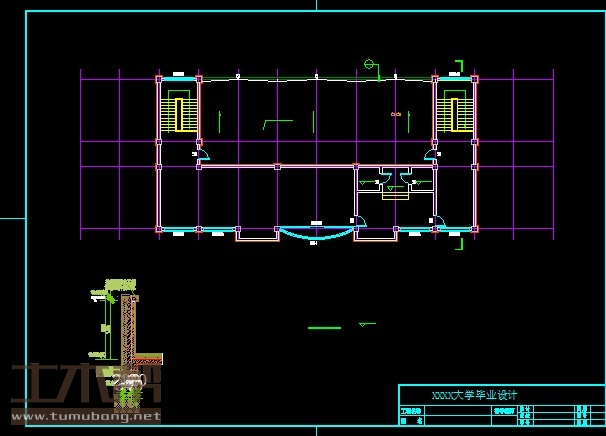Select the curved blue entrance arc

click(x=314, y=235)
